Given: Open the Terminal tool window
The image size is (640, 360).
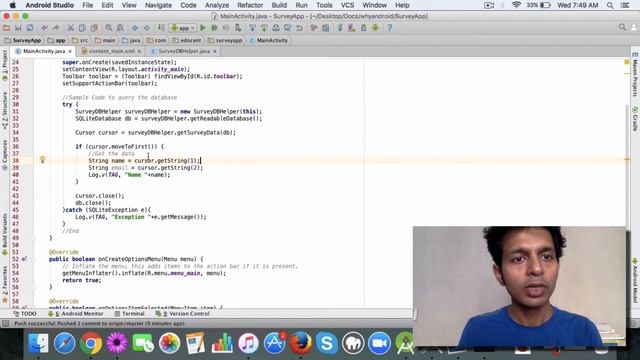Looking at the screenshot, I should click(129, 313).
